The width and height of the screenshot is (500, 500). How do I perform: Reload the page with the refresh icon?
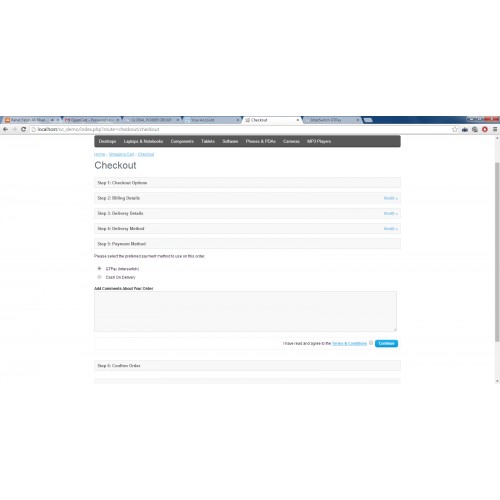coord(23,129)
